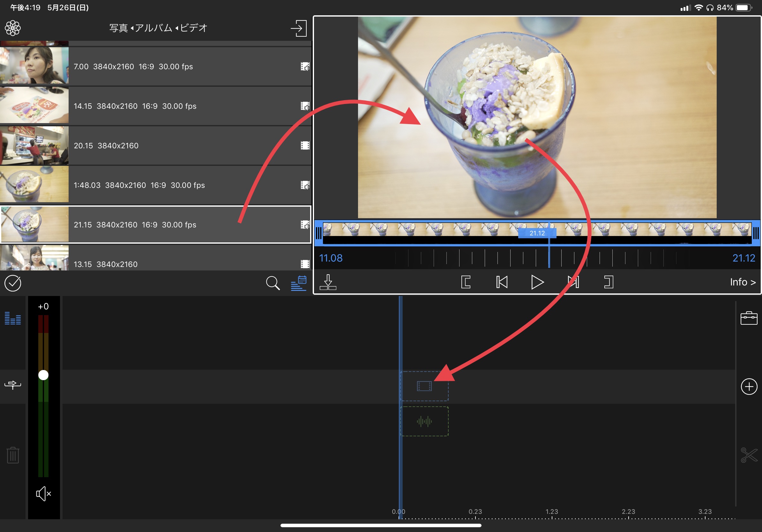Move the track volume slider handle
Screen dimensions: 762x532
[43, 375]
